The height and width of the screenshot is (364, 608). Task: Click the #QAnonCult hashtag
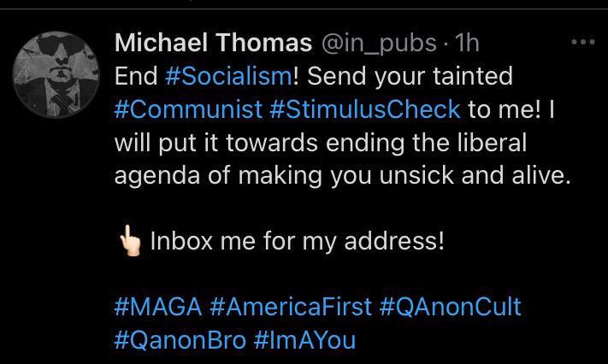coord(450,307)
